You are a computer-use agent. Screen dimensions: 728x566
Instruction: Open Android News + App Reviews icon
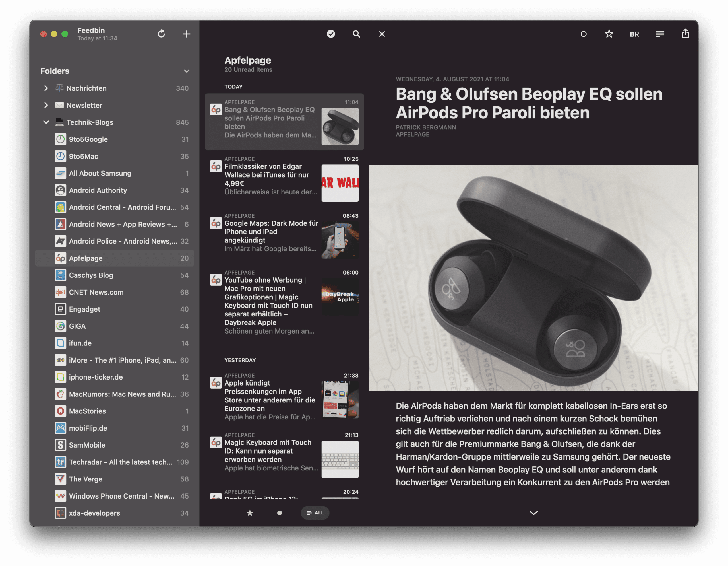(60, 224)
